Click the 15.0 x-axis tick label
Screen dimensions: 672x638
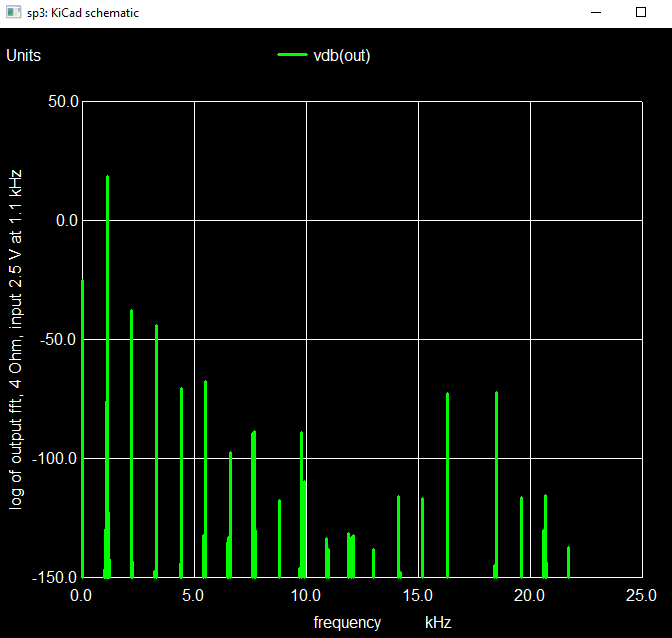[x=418, y=596]
